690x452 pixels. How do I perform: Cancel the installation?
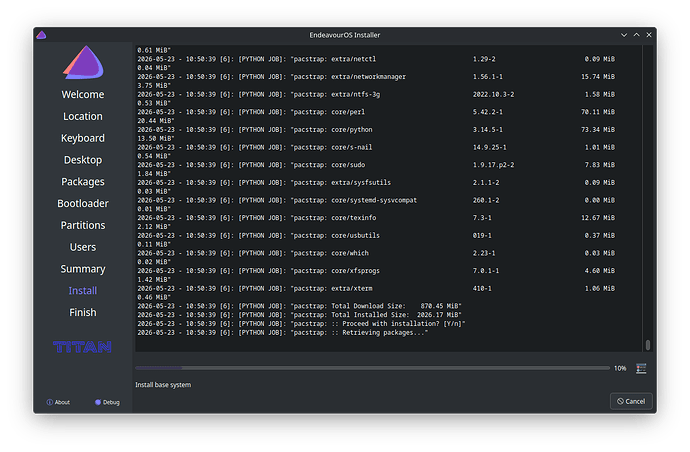click(631, 401)
